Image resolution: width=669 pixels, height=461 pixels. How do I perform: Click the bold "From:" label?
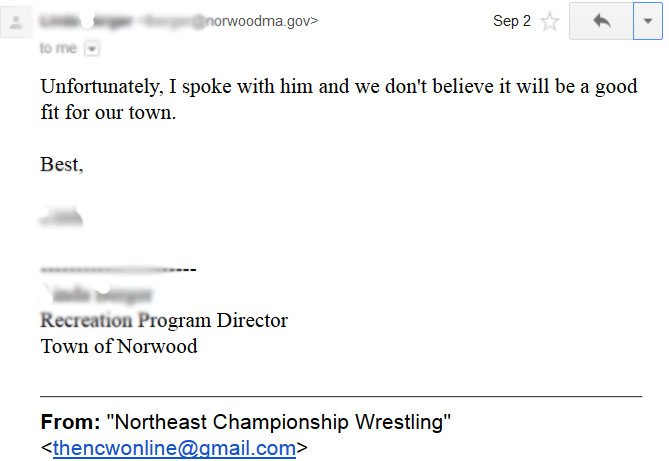(x=70, y=422)
